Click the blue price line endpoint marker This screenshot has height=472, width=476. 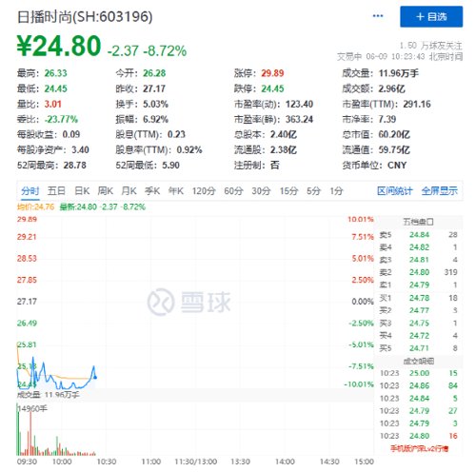point(95,377)
